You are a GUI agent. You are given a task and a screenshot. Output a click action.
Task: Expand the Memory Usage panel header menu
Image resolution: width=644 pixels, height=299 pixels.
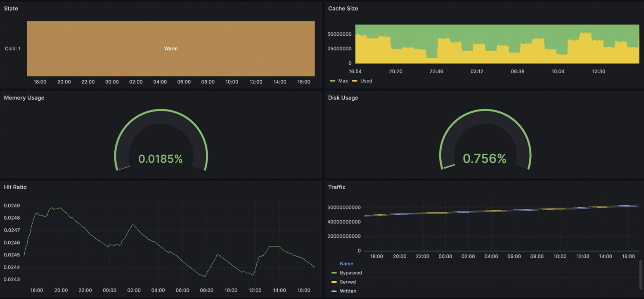(x=24, y=98)
